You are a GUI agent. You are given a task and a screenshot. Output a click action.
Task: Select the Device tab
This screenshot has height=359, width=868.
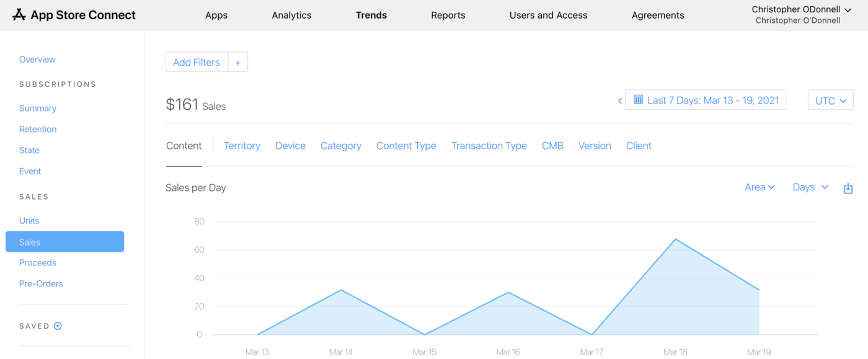click(290, 146)
